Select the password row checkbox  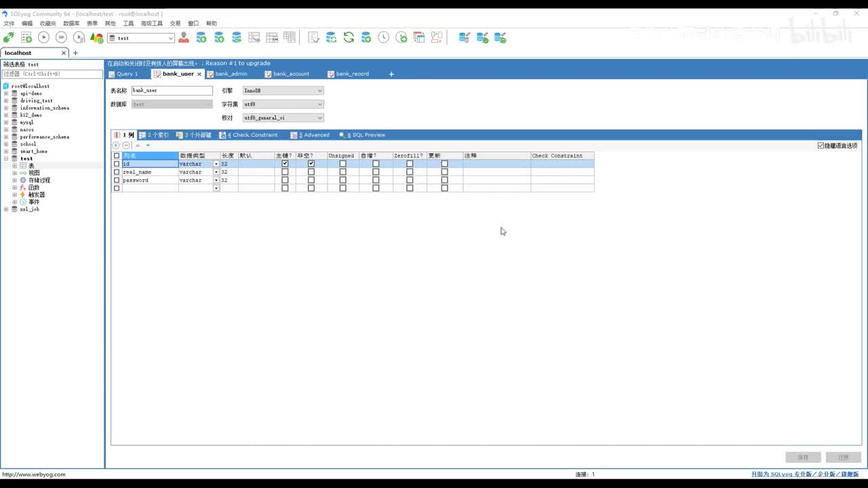(117, 180)
